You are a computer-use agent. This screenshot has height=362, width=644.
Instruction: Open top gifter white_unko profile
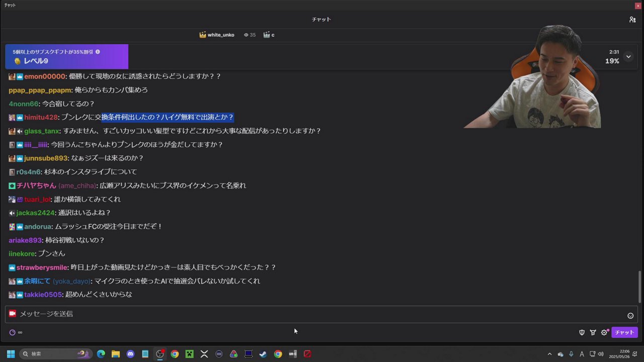pos(220,35)
